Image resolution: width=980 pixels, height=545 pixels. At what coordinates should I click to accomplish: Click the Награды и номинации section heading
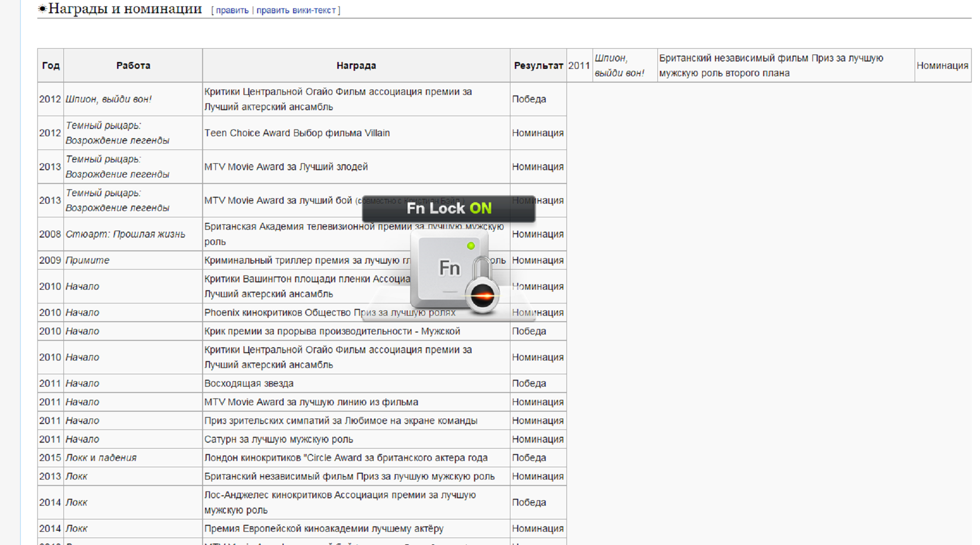pos(125,9)
